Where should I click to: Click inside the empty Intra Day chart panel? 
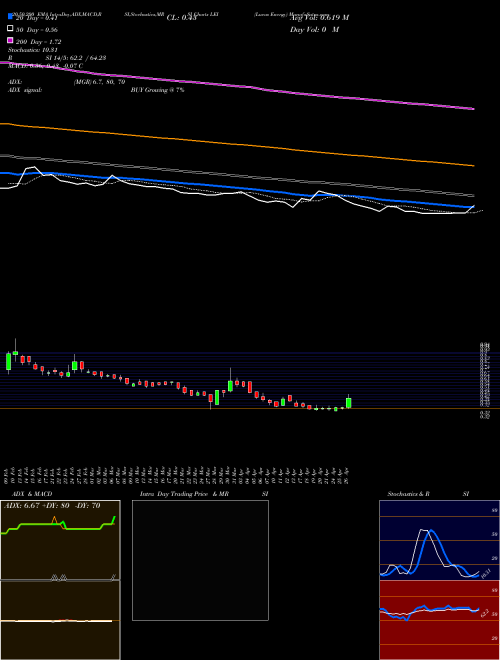200,560
